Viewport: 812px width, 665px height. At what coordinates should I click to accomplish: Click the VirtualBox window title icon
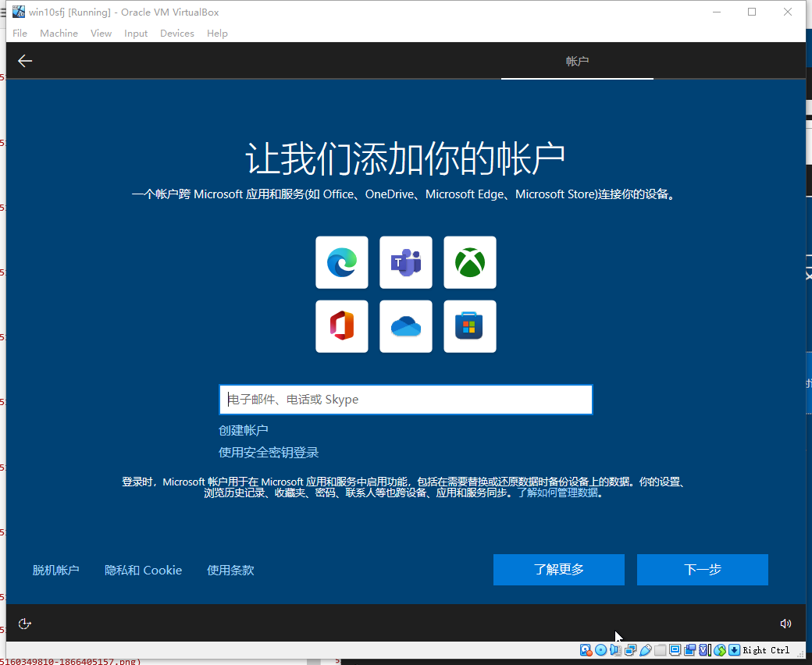19,12
